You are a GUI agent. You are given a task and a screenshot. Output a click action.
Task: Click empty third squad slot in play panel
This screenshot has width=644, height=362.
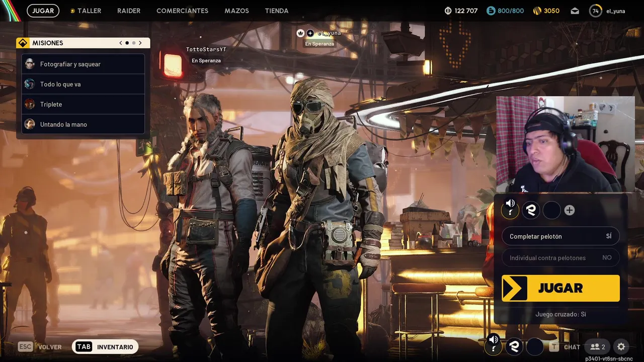pyautogui.click(x=551, y=210)
